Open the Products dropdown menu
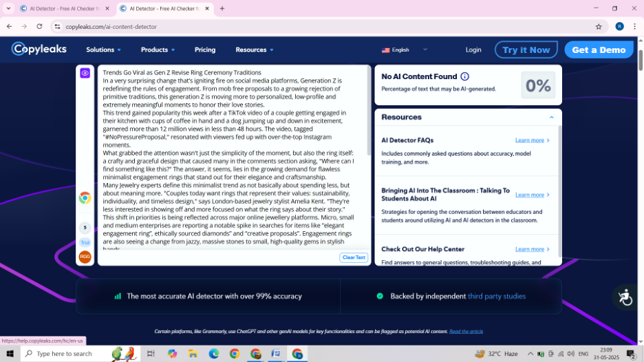 coord(158,50)
